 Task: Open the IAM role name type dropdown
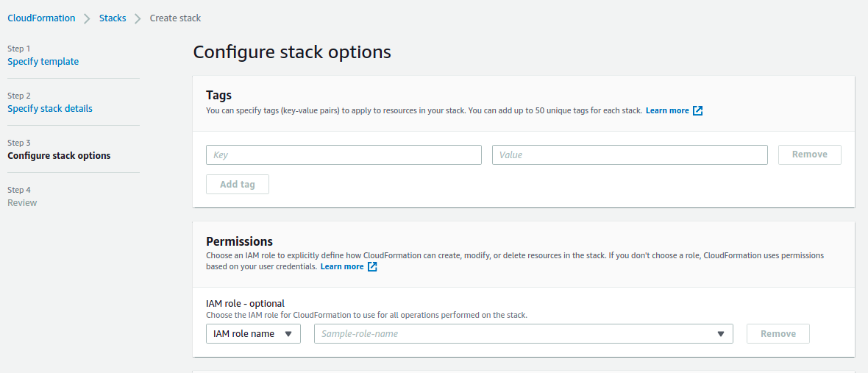[x=253, y=334]
